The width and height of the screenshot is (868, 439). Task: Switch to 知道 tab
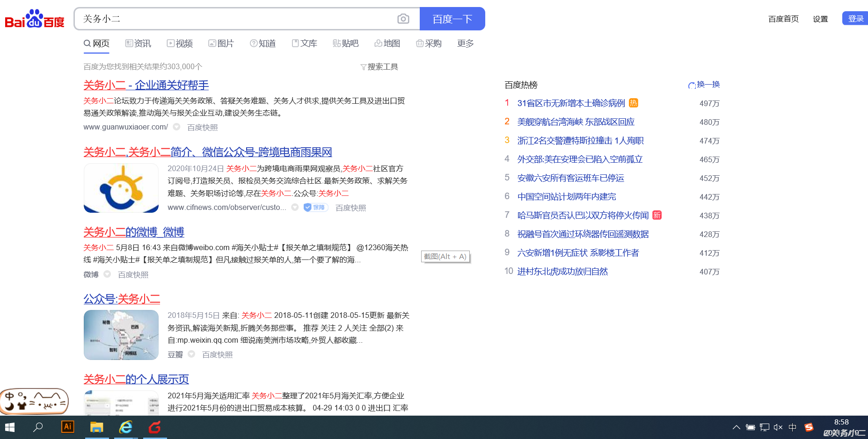click(x=263, y=43)
